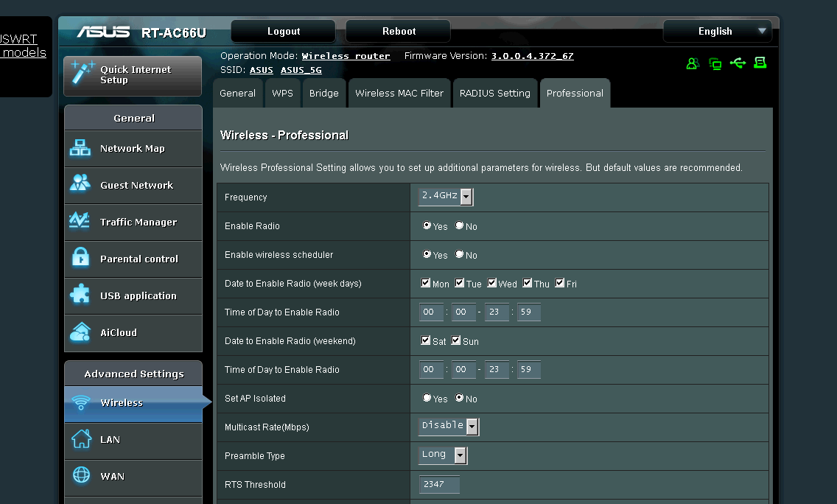Click weekend start hour input field
The height and width of the screenshot is (504, 837).
[431, 369]
